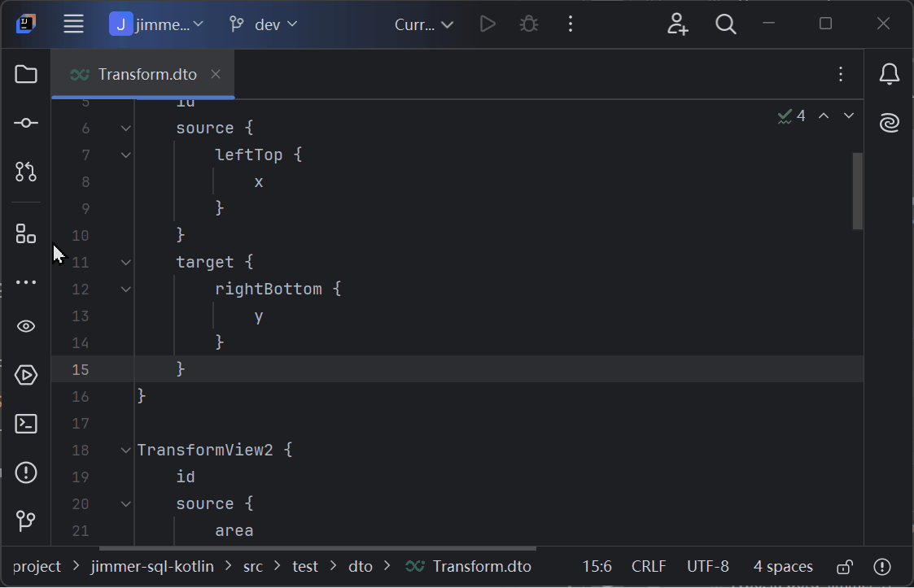Open the run configuration dropdown
The width and height of the screenshot is (914, 588).
point(424,24)
